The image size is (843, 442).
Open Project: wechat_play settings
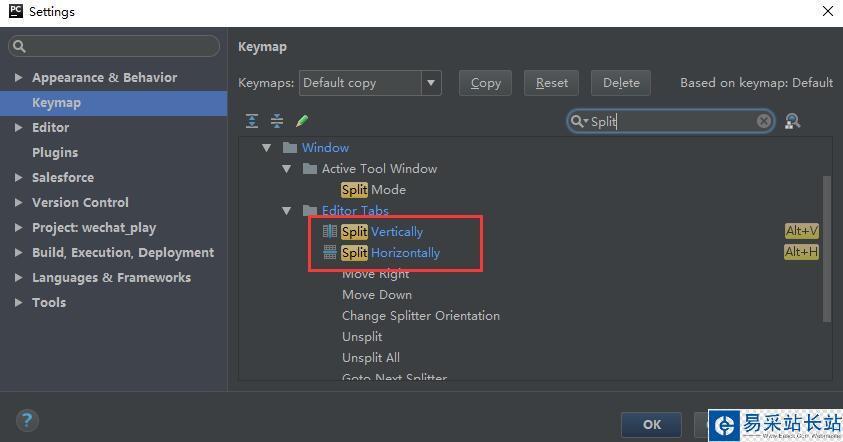pos(94,227)
